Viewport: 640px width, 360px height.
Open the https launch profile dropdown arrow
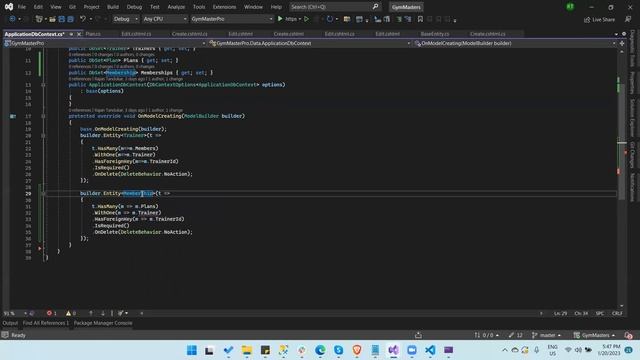click(x=300, y=19)
